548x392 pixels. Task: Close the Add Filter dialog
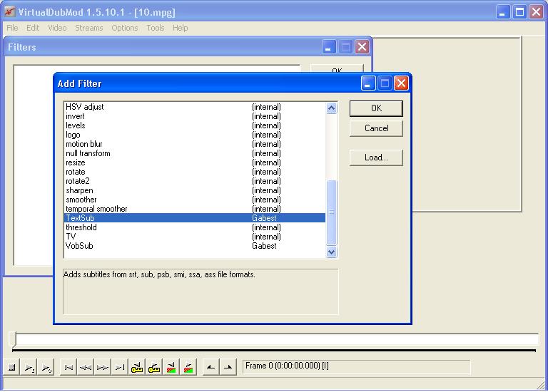(x=401, y=83)
